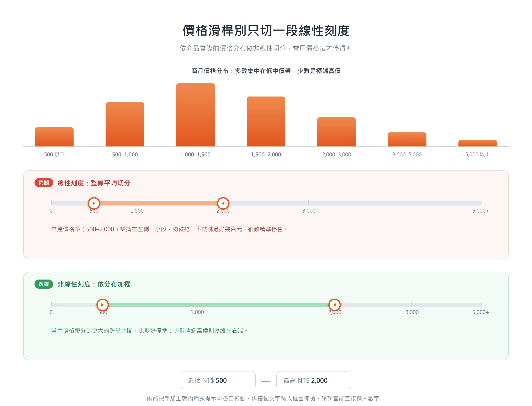The height and width of the screenshot is (406, 532).
Task: Click the 5,000+ label on the non-linear scale
Action: click(480, 312)
